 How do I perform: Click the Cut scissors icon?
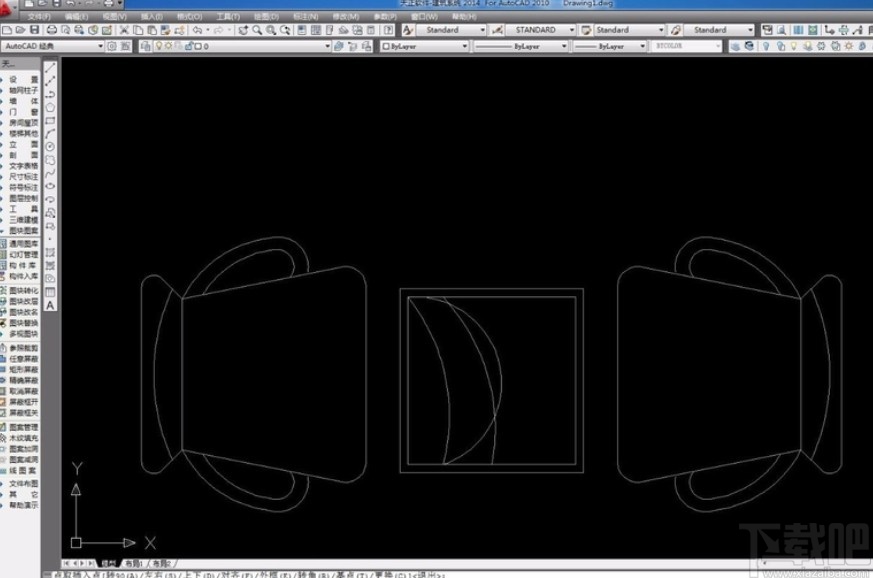coord(124,30)
